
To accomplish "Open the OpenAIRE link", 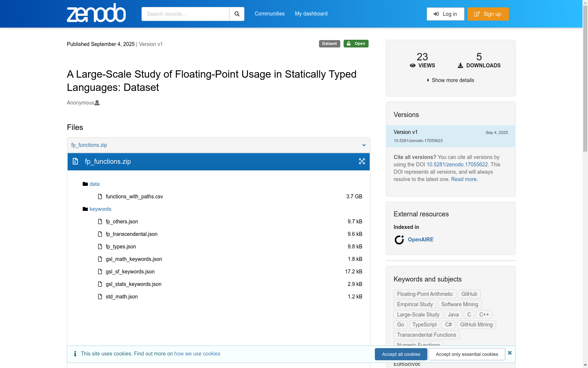I will (421, 240).
